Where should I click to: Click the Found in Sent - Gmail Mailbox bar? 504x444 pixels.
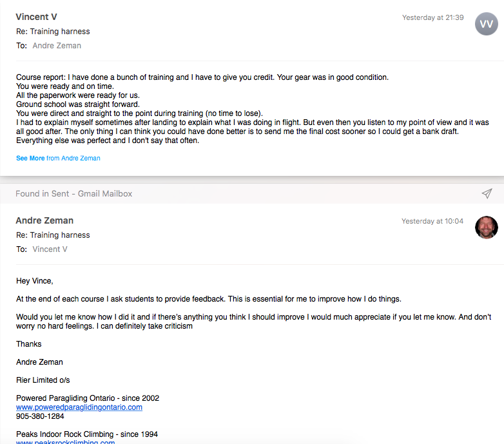[x=252, y=193]
